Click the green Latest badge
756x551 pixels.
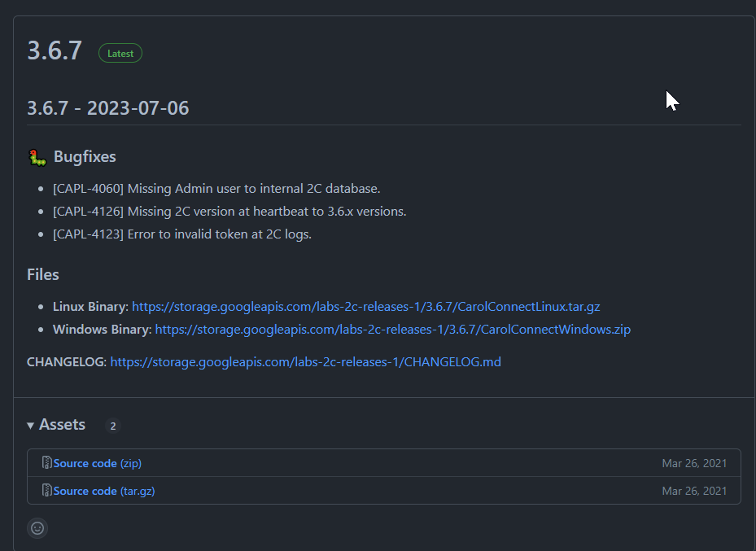120,54
